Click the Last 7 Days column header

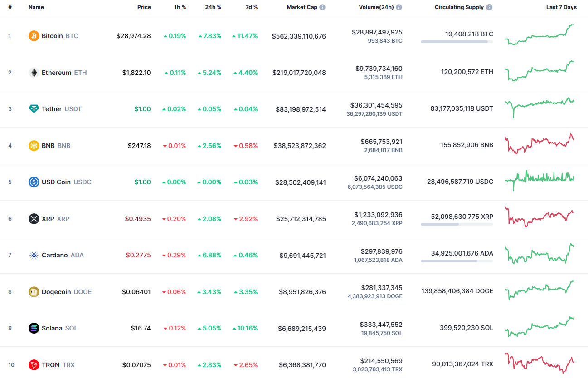click(561, 7)
